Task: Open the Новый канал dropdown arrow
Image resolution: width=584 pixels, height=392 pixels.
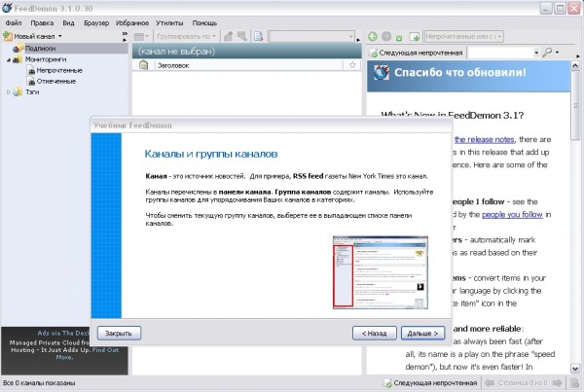Action: (60, 36)
